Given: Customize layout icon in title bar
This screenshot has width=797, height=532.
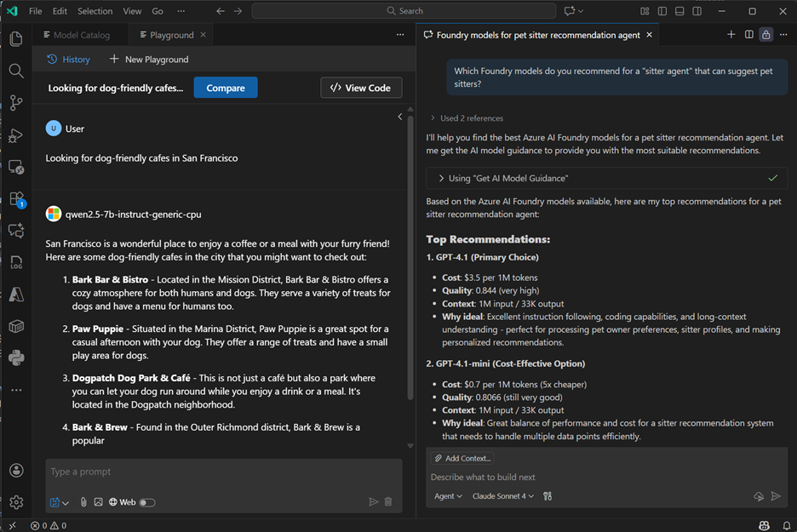Looking at the screenshot, I should (645, 11).
